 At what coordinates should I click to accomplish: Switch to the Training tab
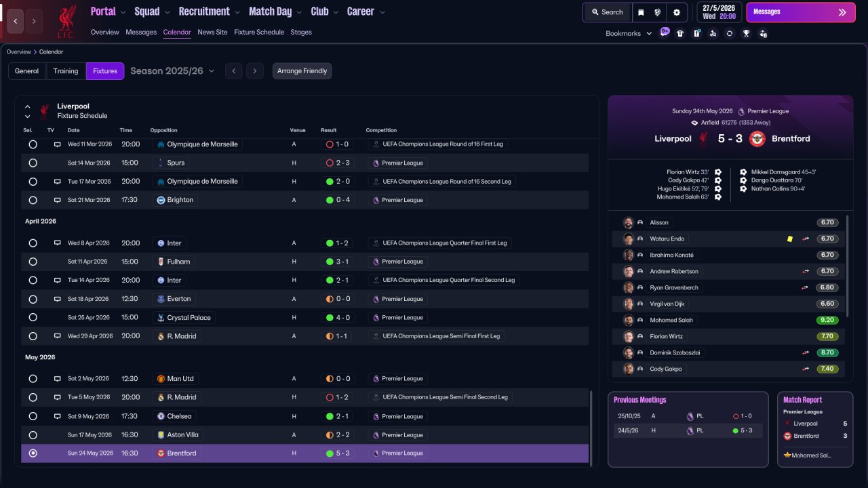pos(66,71)
